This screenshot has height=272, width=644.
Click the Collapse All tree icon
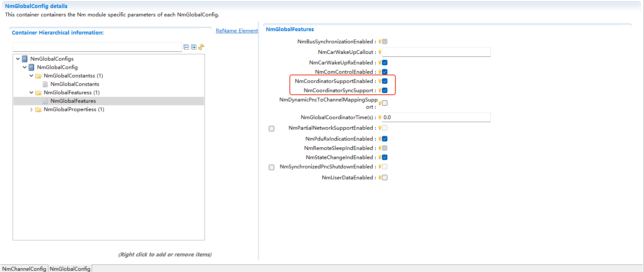pyautogui.click(x=186, y=47)
